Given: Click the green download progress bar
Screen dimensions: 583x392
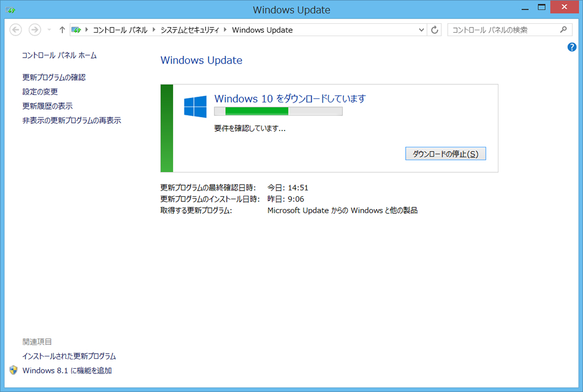Looking at the screenshot, I should (x=278, y=111).
